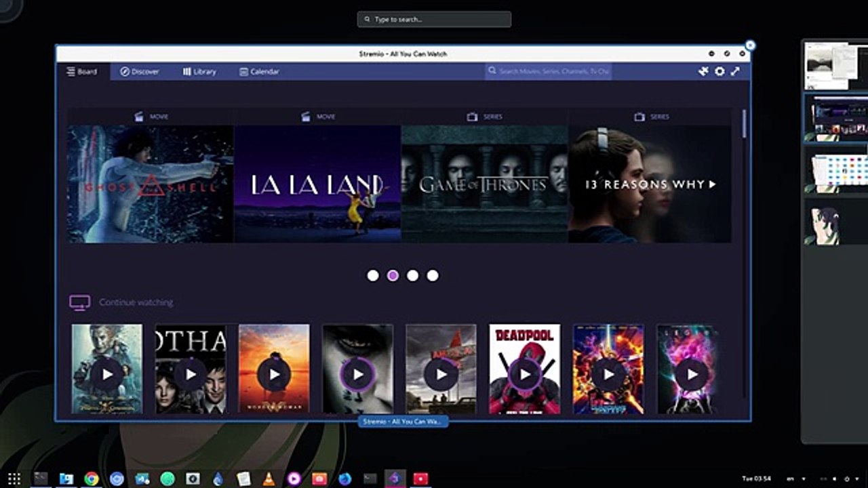Image resolution: width=868 pixels, height=488 pixels.
Task: Select first carousel page dot
Action: (x=372, y=275)
